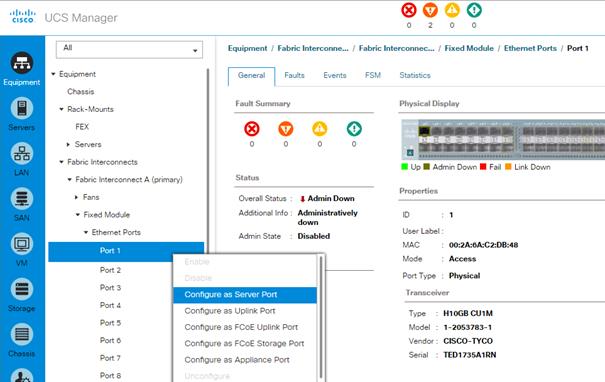The height and width of the screenshot is (382, 605).
Task: Open the Storage section icon
Action: [22, 289]
